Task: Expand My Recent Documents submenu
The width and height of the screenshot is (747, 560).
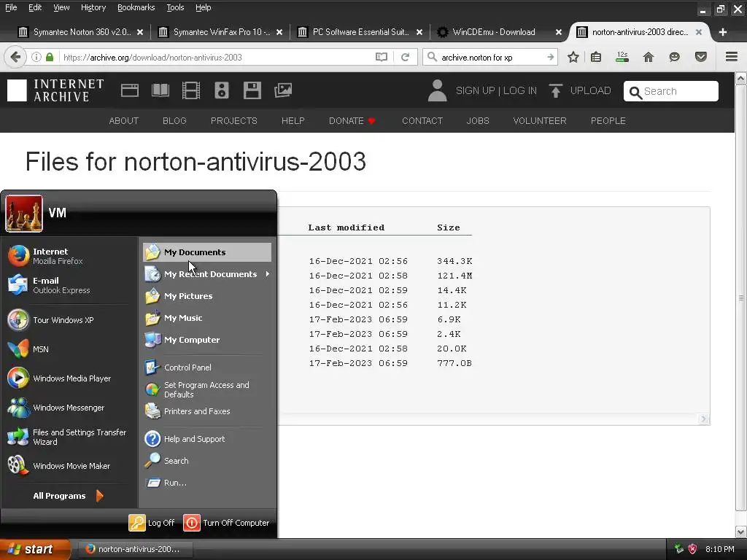Action: (x=206, y=274)
